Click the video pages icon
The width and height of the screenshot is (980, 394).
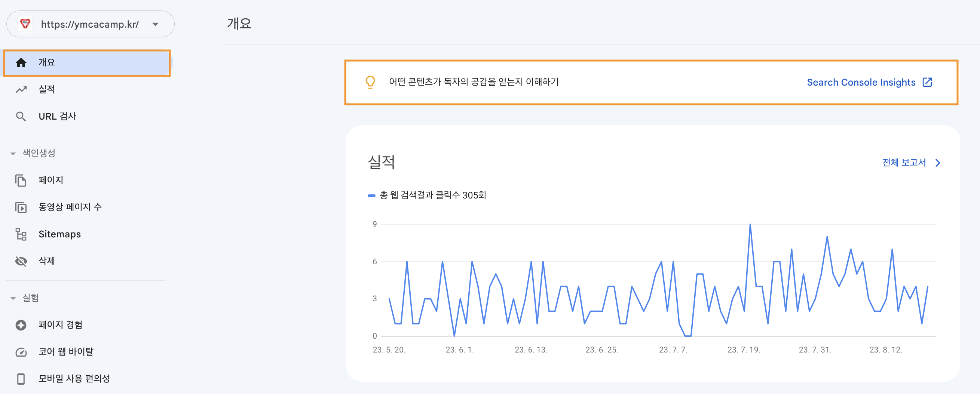click(x=21, y=207)
